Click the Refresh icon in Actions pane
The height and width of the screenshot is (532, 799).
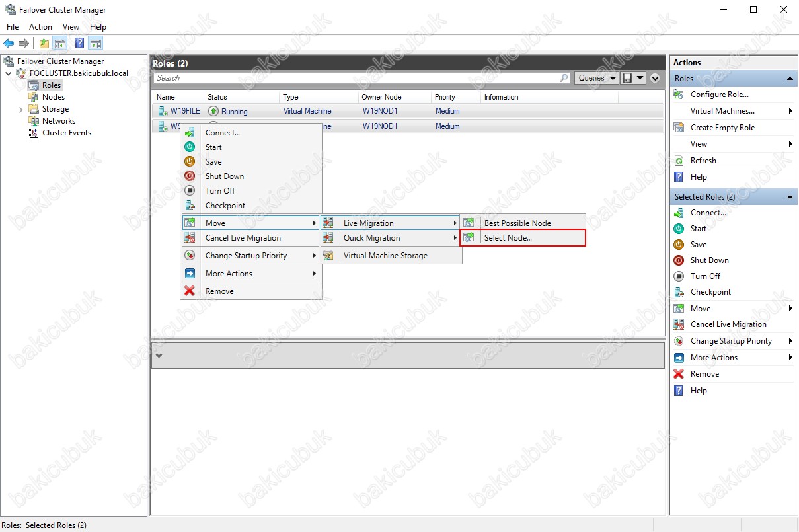coord(679,161)
